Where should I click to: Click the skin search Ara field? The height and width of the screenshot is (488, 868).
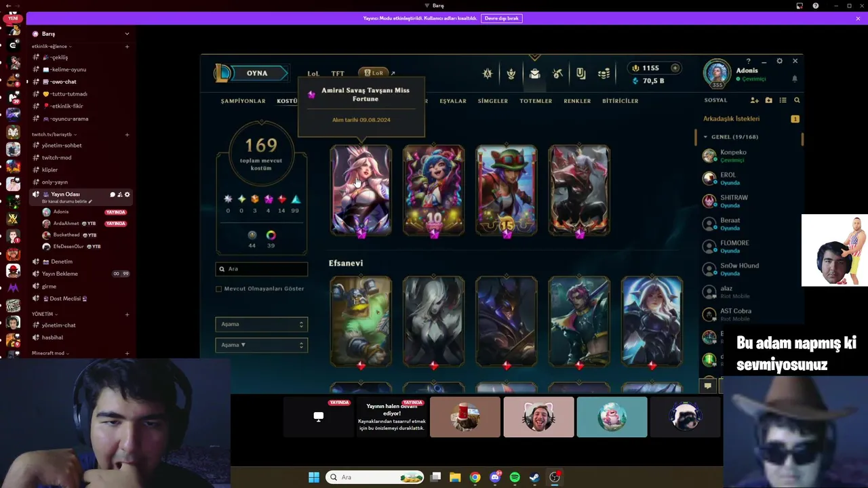(262, 269)
